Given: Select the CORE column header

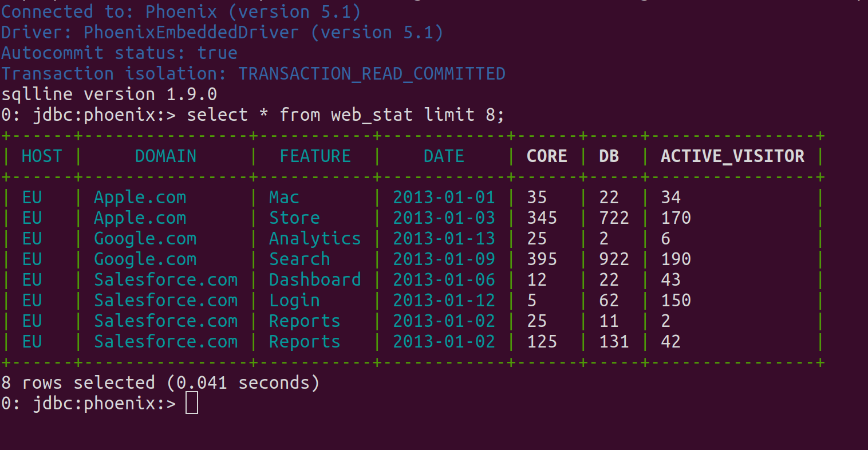Looking at the screenshot, I should 547,156.
